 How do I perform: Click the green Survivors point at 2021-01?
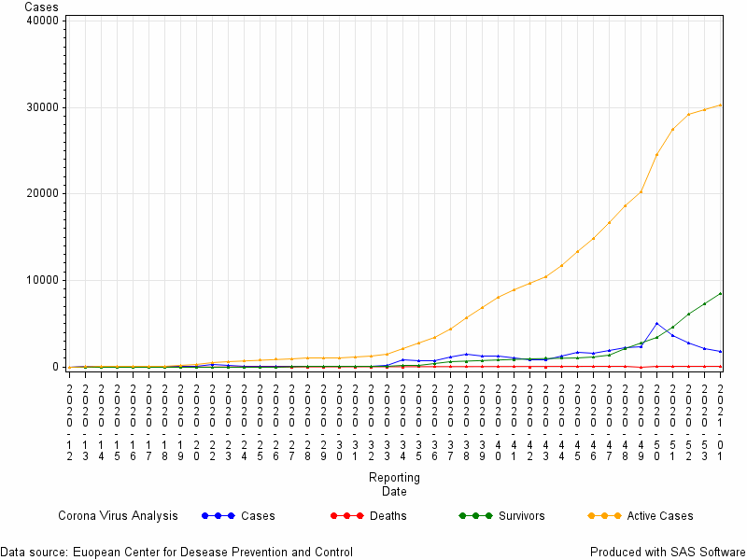tap(720, 293)
